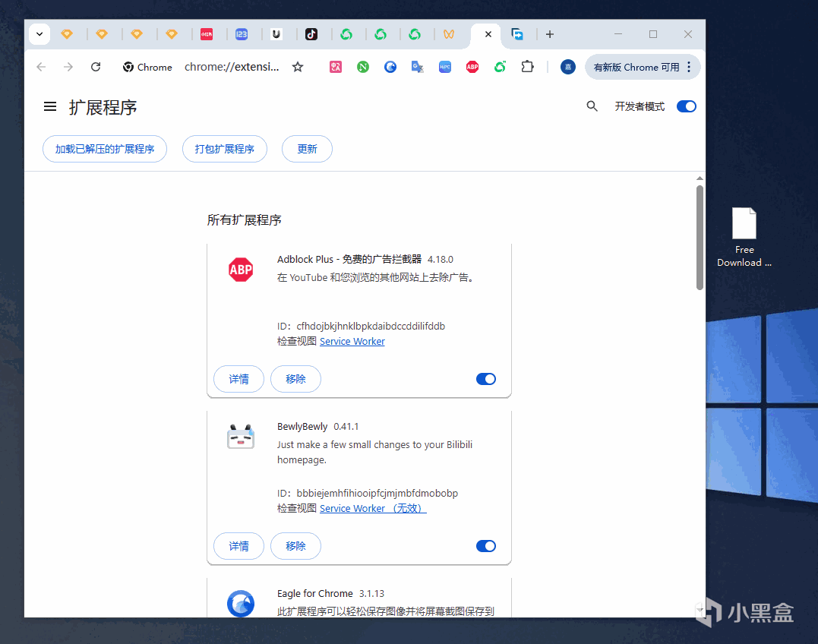Screen dimensions: 818x644
Task: Click the 更新 button
Action: 308,149
